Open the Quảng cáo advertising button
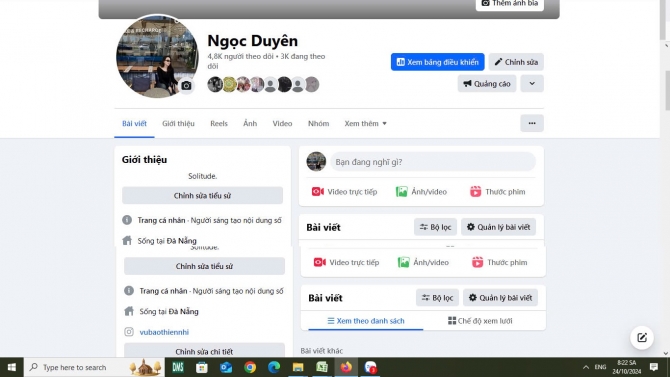The width and height of the screenshot is (670, 377). pos(487,84)
